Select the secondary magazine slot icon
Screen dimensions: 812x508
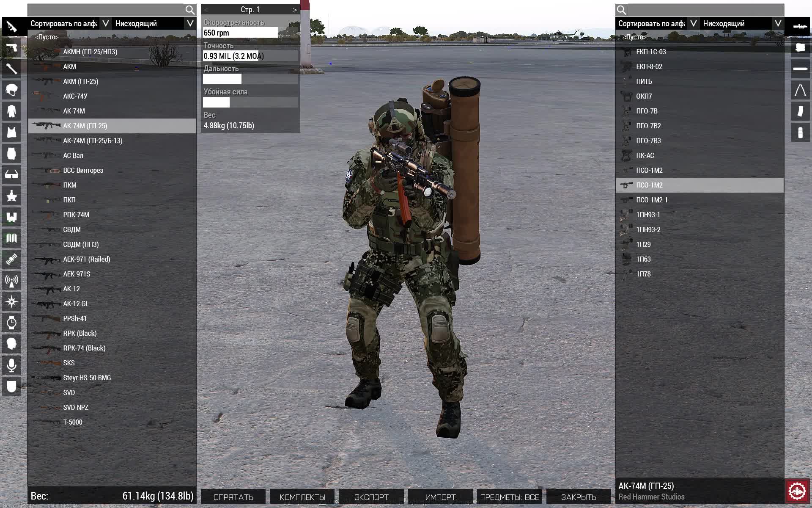click(x=800, y=132)
